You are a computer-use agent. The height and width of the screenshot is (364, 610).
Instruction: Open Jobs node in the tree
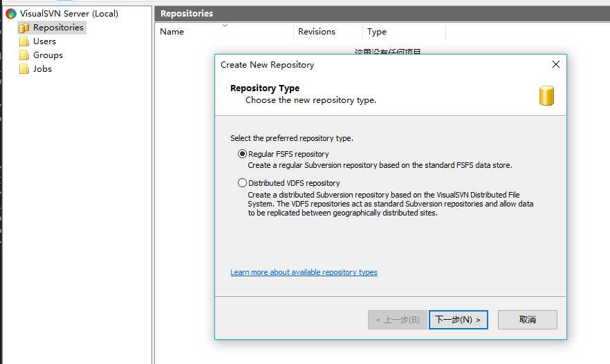(x=42, y=69)
